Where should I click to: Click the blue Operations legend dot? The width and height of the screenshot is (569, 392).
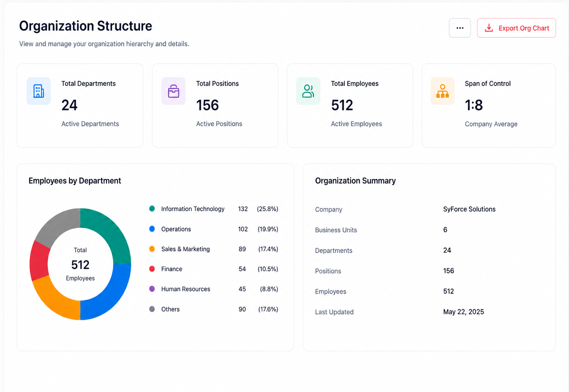click(152, 229)
